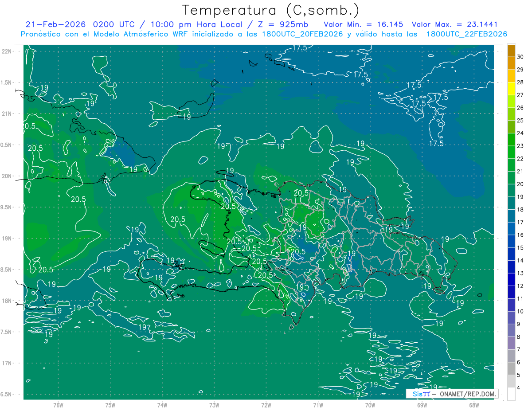Click the 30 value on the color scale
The width and height of the screenshot is (532, 411).
point(520,57)
